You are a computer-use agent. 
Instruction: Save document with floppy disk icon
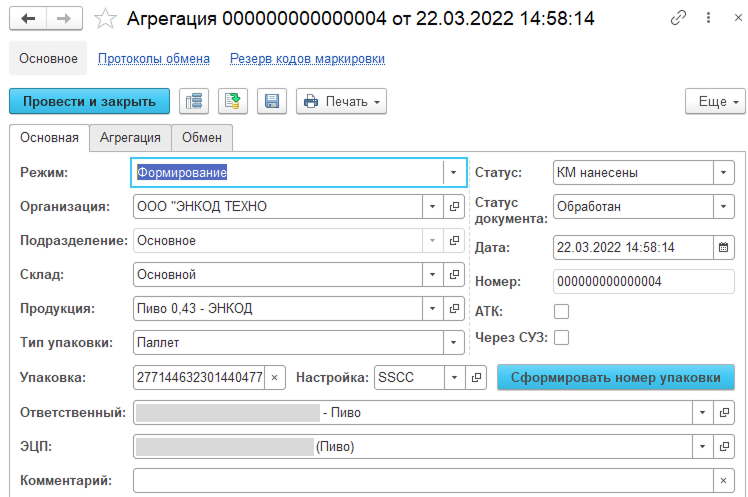[272, 102]
